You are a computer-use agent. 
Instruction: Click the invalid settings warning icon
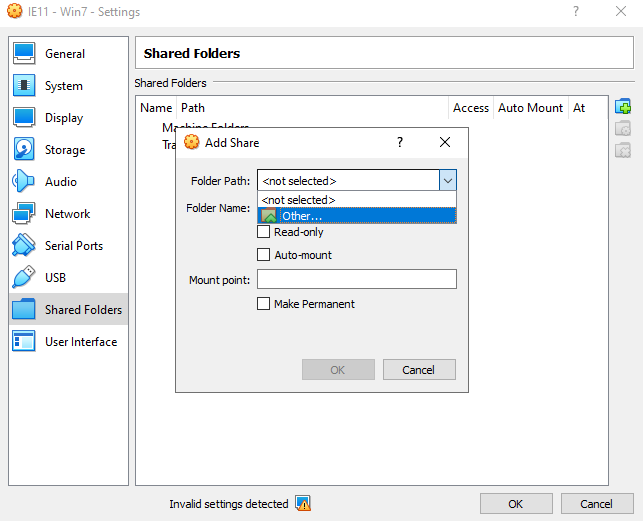[303, 503]
